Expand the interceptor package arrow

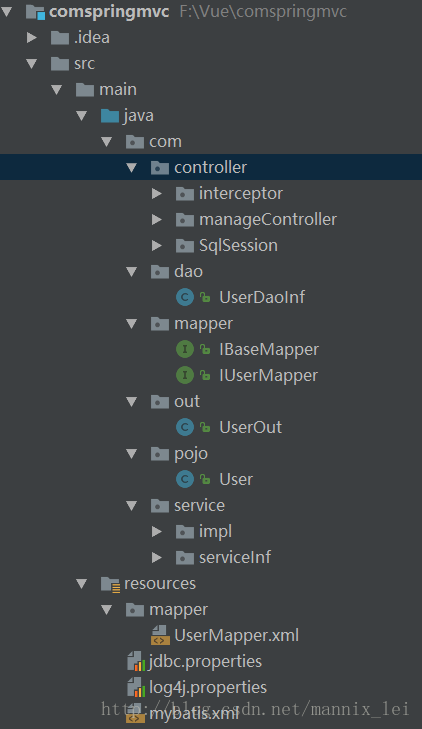157,193
